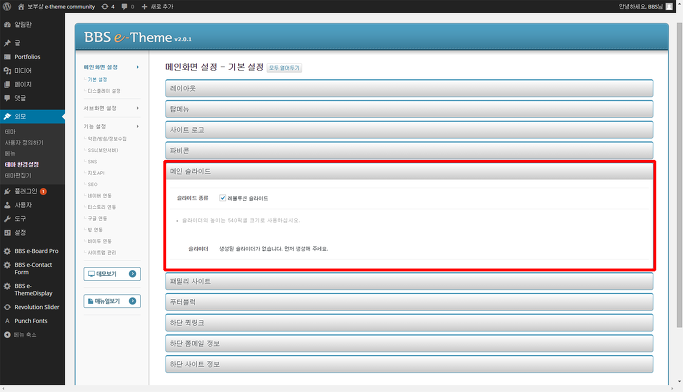Click the 모두 열어두기 button
Image resolution: width=683 pixels, height=392 pixels.
click(x=284, y=68)
